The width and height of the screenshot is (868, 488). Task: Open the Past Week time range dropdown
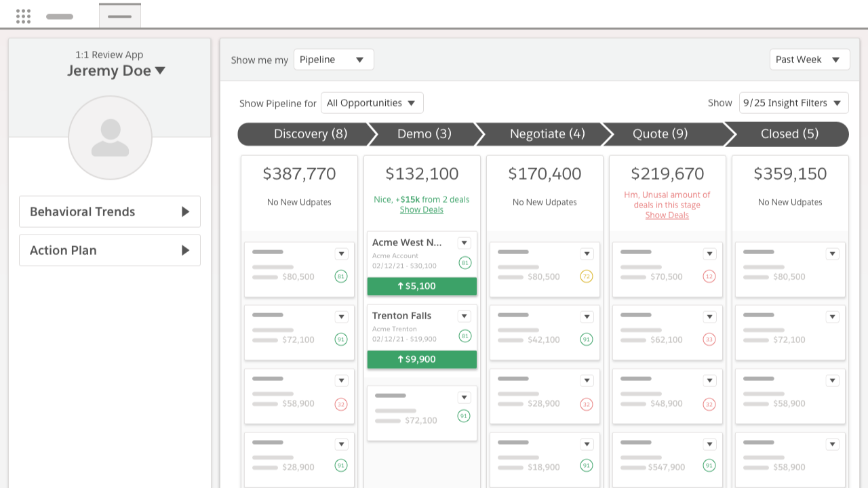pyautogui.click(x=809, y=60)
